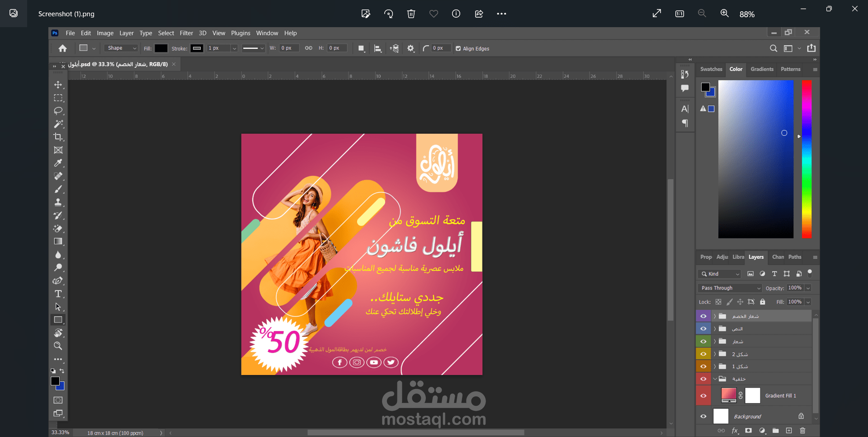Open the Shape tool mode dropdown
Screen dimensions: 868x437
click(x=121, y=48)
